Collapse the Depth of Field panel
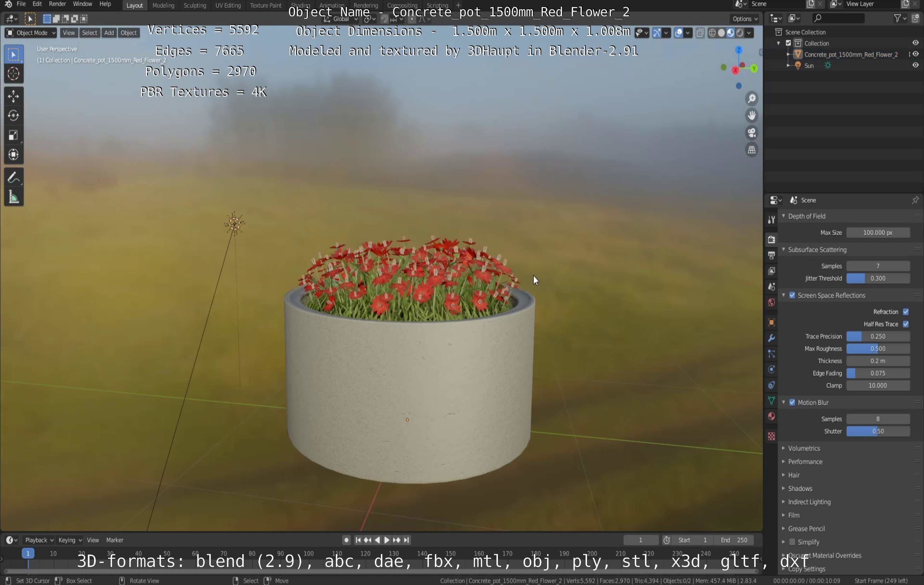924x585 pixels. (x=806, y=216)
